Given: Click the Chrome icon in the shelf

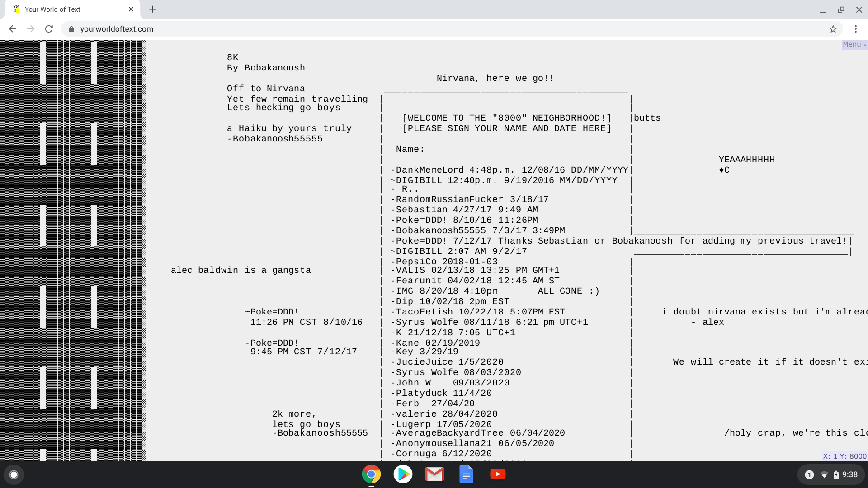Looking at the screenshot, I should coord(371,474).
